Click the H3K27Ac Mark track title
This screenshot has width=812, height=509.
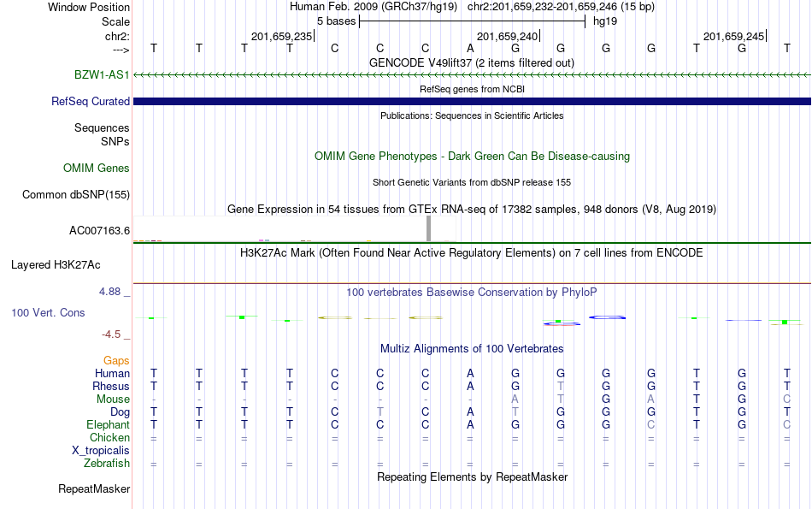click(472, 253)
